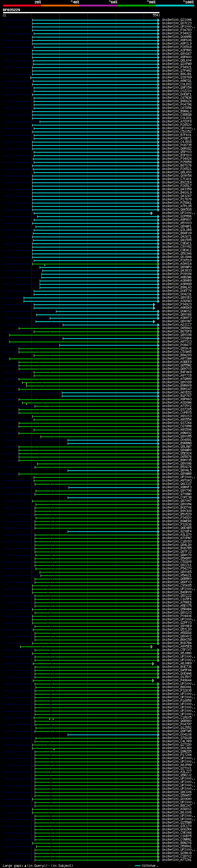Open hit UniRef100_Q2I0H4
The height and width of the screenshot is (868, 197).
(x=177, y=20)
